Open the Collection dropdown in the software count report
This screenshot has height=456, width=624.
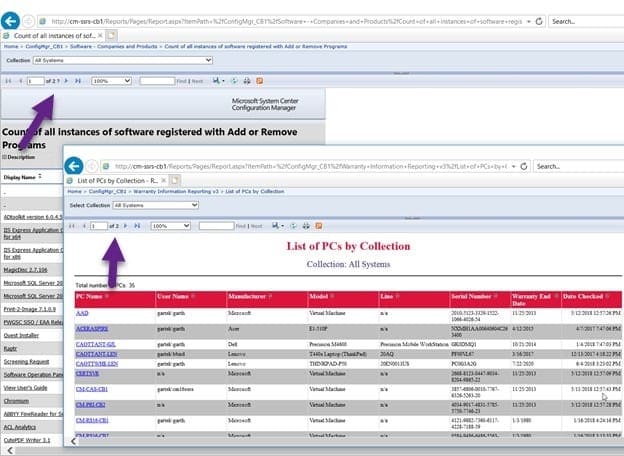click(123, 60)
